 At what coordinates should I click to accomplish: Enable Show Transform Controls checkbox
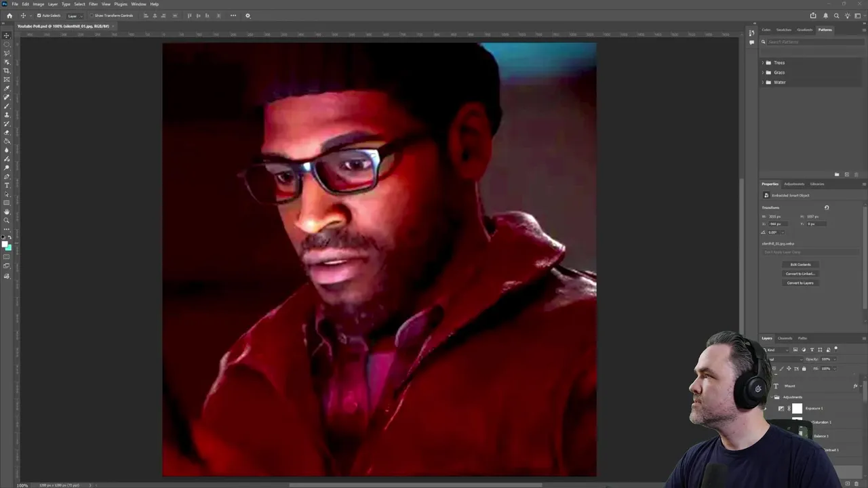pos(92,16)
